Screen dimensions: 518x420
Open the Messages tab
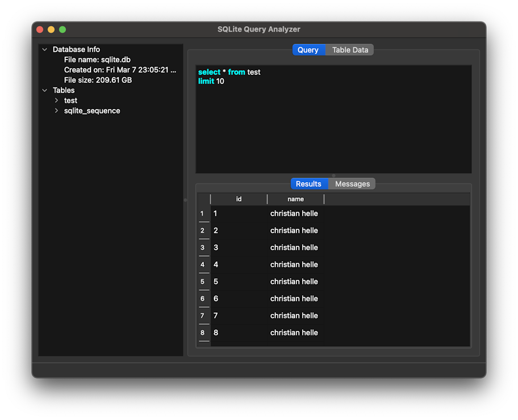pyautogui.click(x=352, y=184)
